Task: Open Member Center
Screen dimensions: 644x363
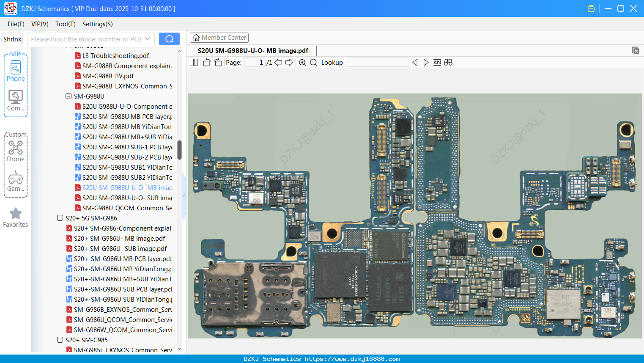Action: coord(219,38)
